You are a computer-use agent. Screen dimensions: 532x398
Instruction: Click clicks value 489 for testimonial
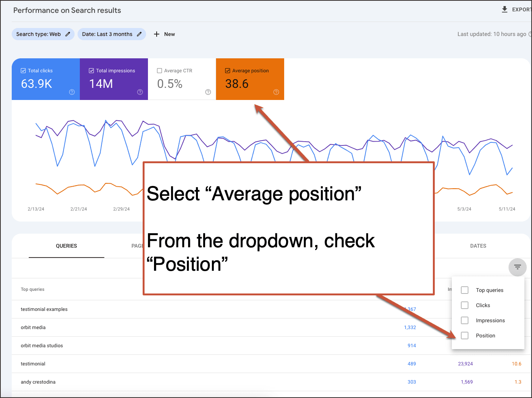[412, 364]
